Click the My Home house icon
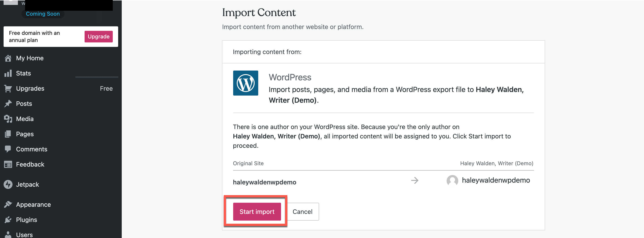 (8, 58)
